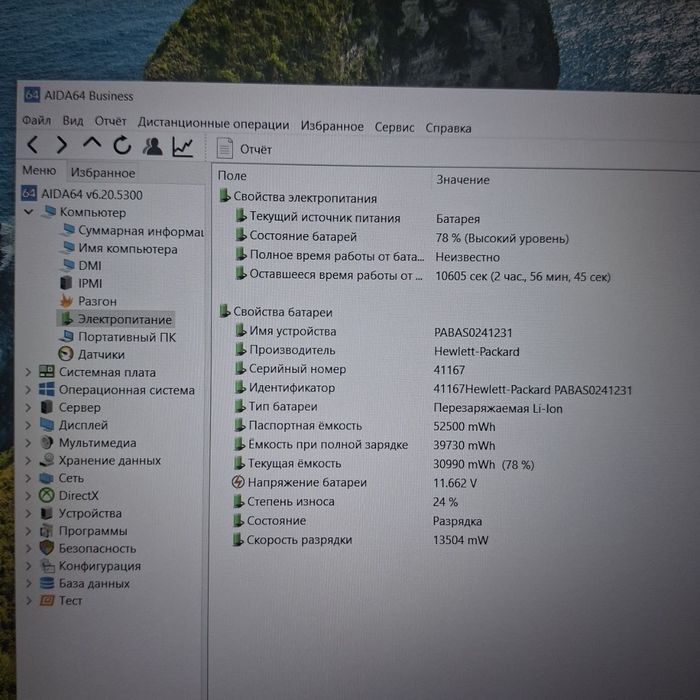Image resolution: width=700 pixels, height=700 pixels.
Task: Click the Напряжение батареи lightning icon
Action: (238, 482)
